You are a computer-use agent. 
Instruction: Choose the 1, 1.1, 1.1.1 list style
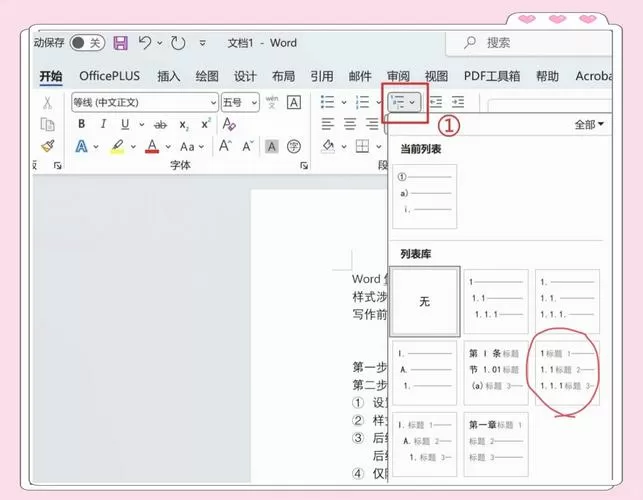496,301
